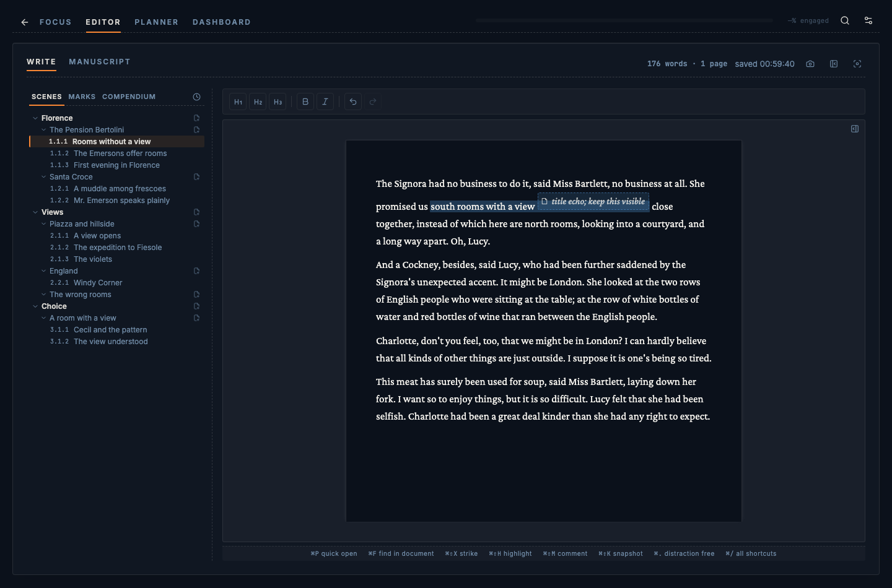Toggle bold formatting
Image resolution: width=892 pixels, height=588 pixels.
point(305,102)
